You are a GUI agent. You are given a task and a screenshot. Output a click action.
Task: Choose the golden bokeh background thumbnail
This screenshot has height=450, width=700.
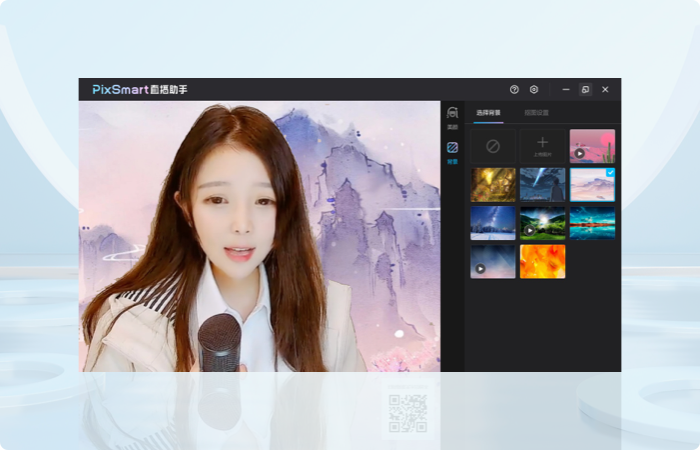pos(493,184)
